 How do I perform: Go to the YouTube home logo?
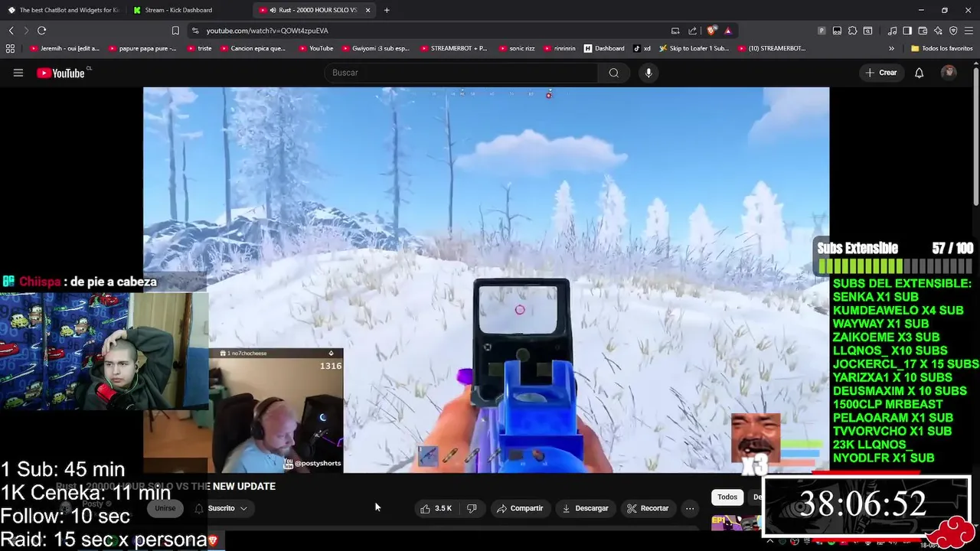tap(62, 73)
